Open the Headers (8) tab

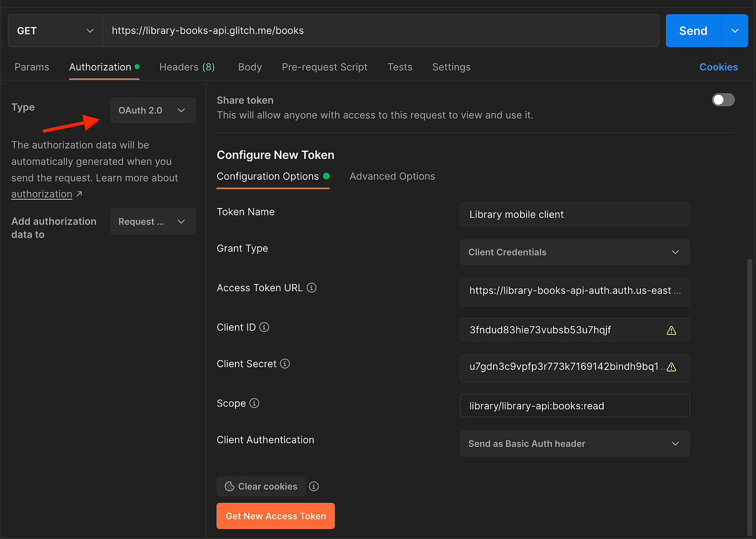pyautogui.click(x=187, y=67)
